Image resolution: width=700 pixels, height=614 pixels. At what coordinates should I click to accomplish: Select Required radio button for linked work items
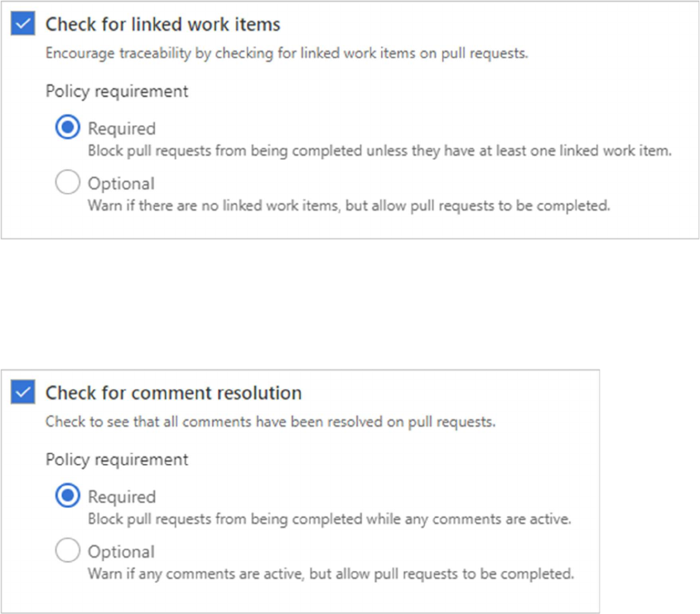[67, 128]
